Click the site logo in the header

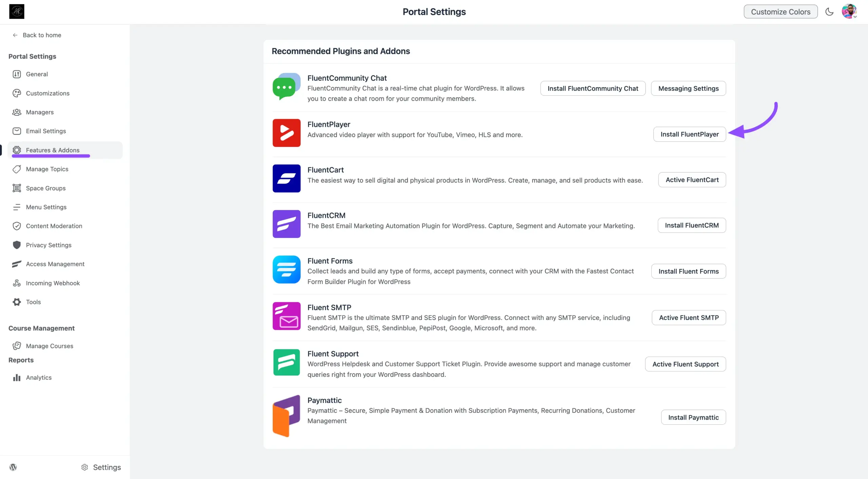(x=17, y=12)
